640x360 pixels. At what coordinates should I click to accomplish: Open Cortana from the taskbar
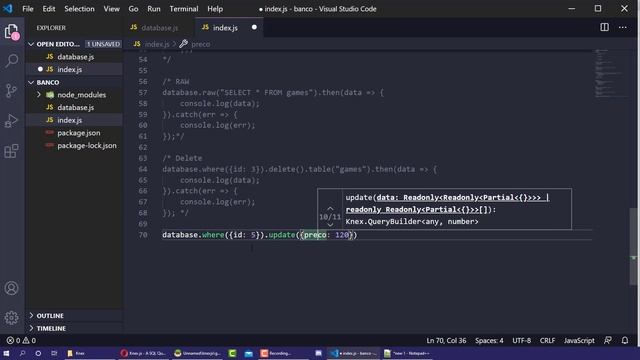(38, 353)
